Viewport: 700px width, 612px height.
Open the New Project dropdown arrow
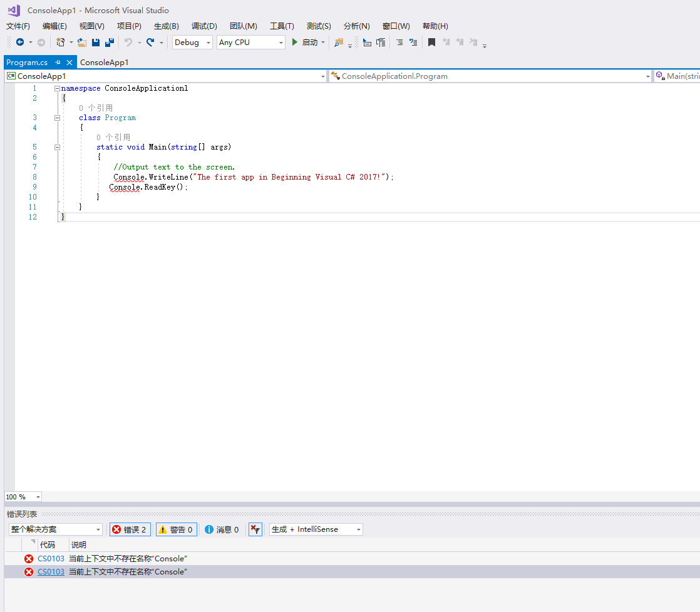(71, 43)
